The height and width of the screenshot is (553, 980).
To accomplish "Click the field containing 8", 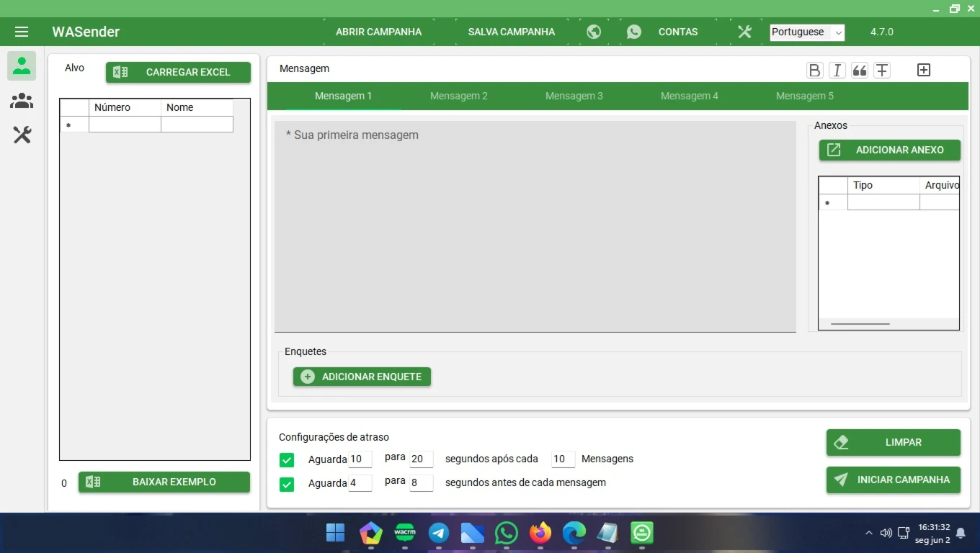I will (x=421, y=482).
